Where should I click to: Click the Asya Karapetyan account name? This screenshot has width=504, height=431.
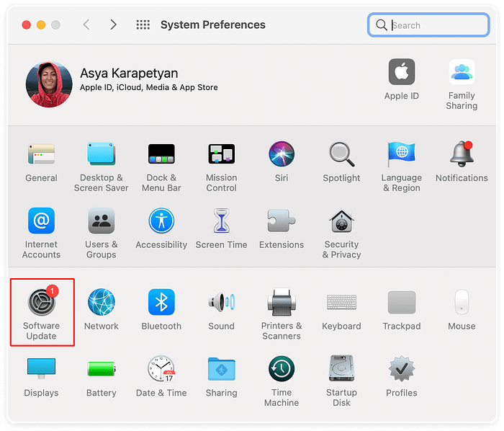click(129, 73)
